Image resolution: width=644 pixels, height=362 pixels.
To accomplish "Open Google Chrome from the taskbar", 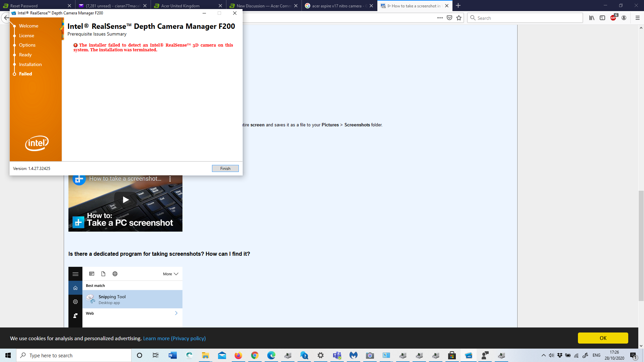I will 255,355.
